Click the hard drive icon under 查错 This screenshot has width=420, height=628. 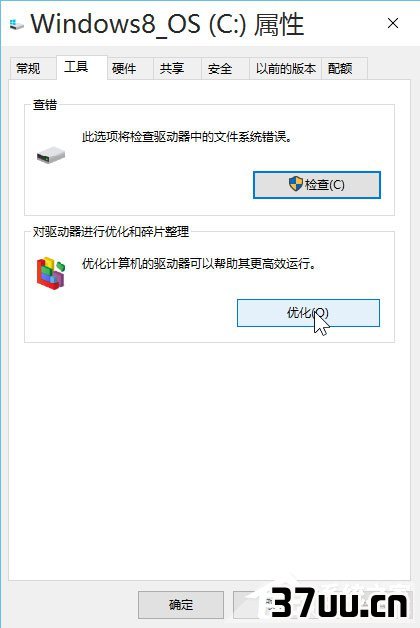tap(51, 155)
